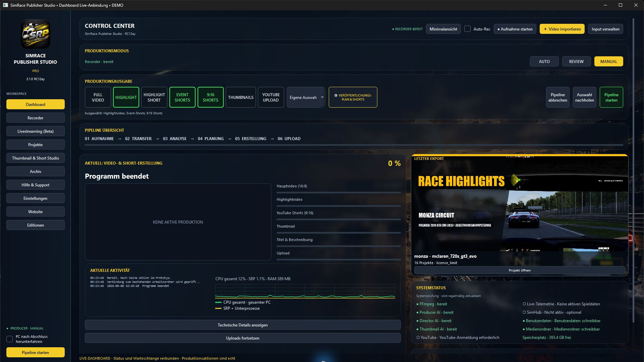
Task: Check PC nach Abschluss herunterfahren
Action: (10, 339)
